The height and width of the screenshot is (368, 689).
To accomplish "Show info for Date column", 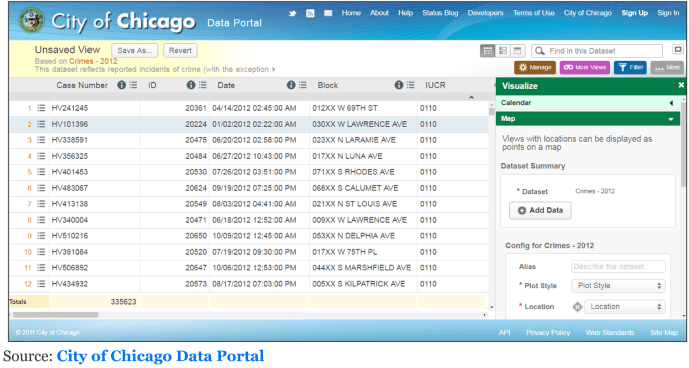I will click(x=291, y=85).
